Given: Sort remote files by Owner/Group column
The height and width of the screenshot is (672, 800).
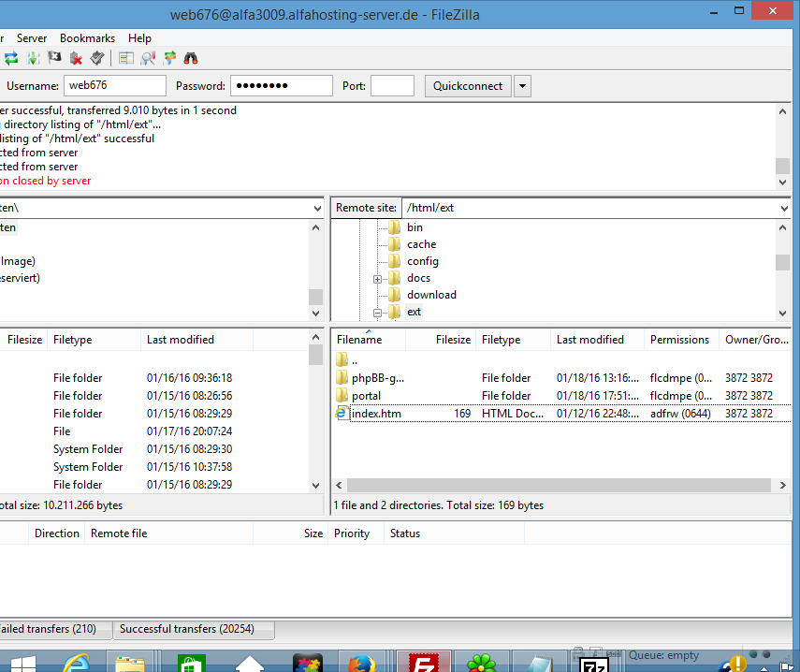Looking at the screenshot, I should 755,340.
